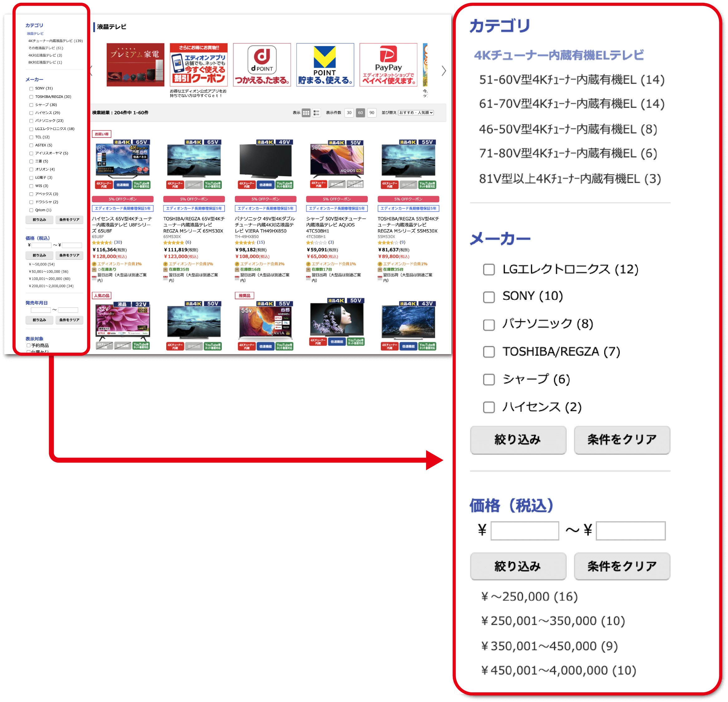Click the 絞り込み button under メーカー
This screenshot has height=702, width=728.
click(x=39, y=220)
